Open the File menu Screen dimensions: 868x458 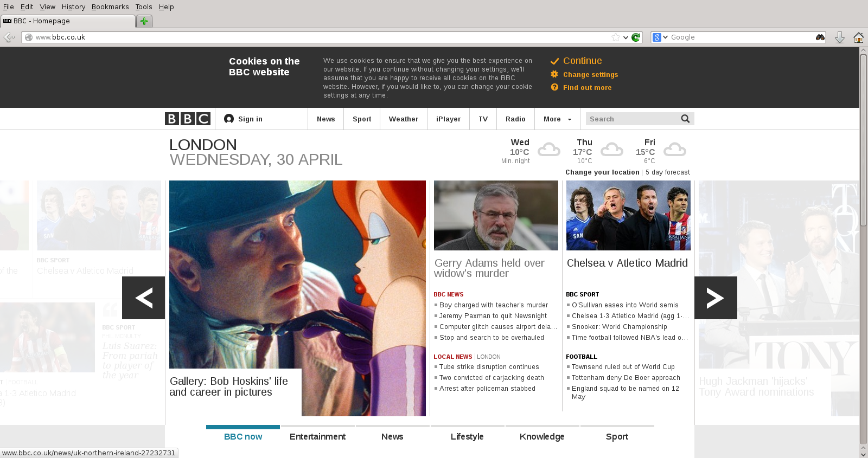tap(9, 7)
